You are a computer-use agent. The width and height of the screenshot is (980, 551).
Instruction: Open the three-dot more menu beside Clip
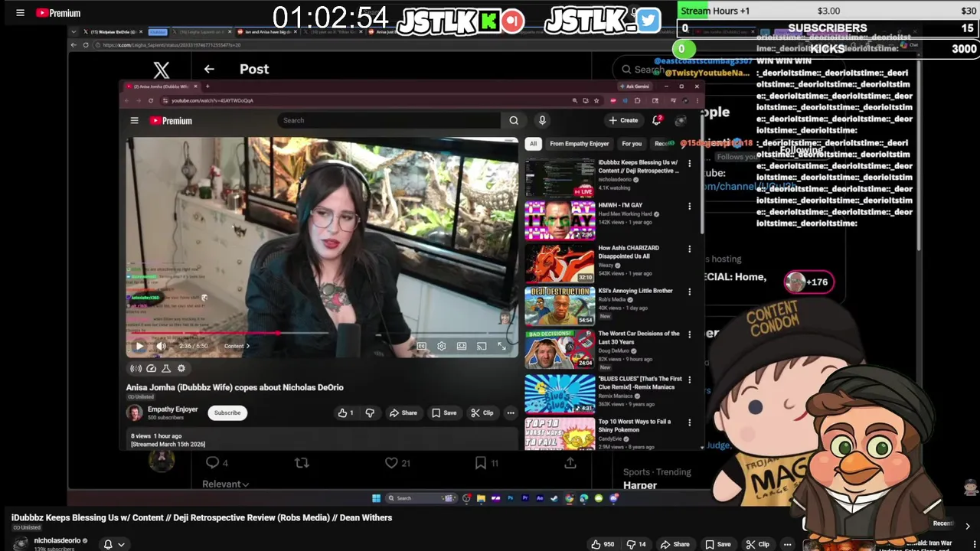point(510,412)
